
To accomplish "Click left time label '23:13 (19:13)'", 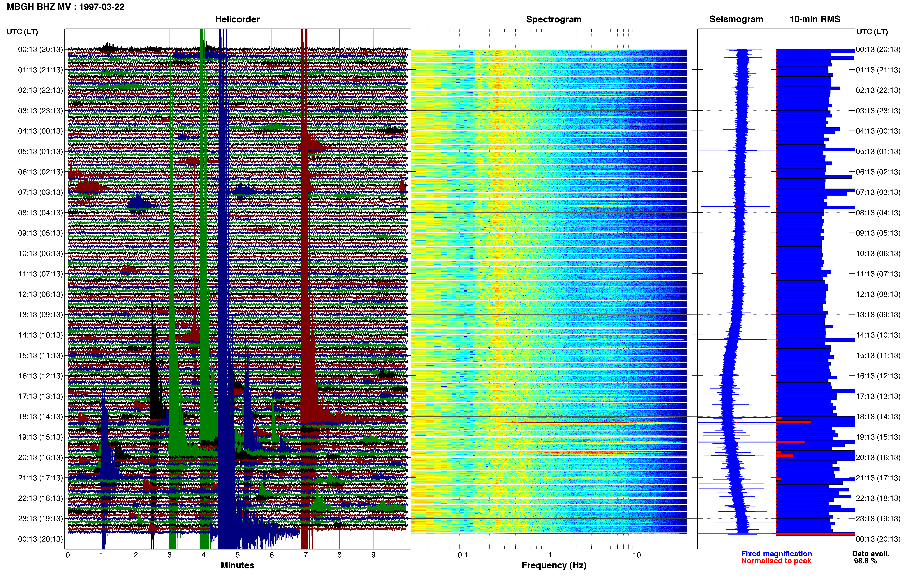I will tap(41, 518).
